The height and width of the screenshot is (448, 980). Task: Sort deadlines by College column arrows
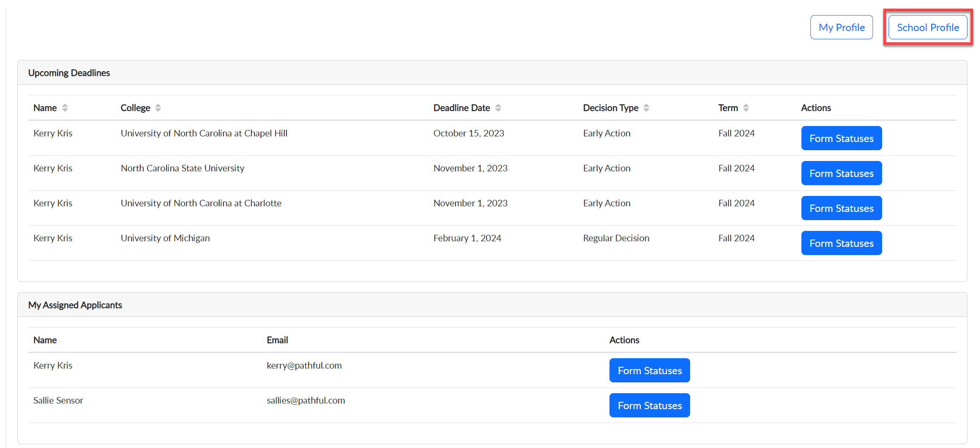[158, 108]
